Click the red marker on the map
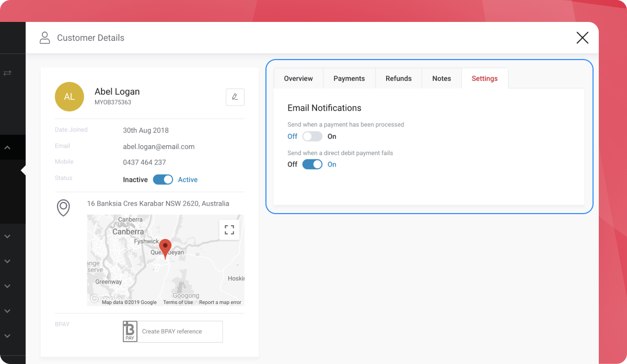The width and height of the screenshot is (627, 364). 165,249
